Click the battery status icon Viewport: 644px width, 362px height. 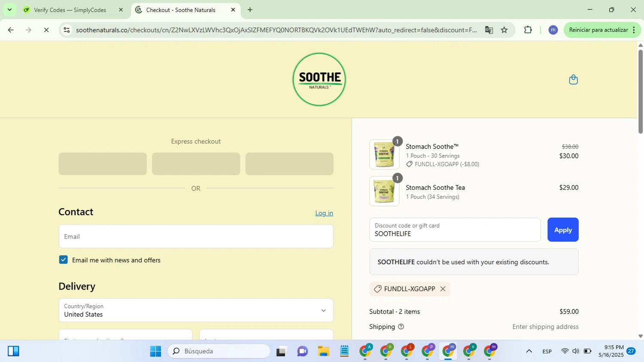pos(587,351)
